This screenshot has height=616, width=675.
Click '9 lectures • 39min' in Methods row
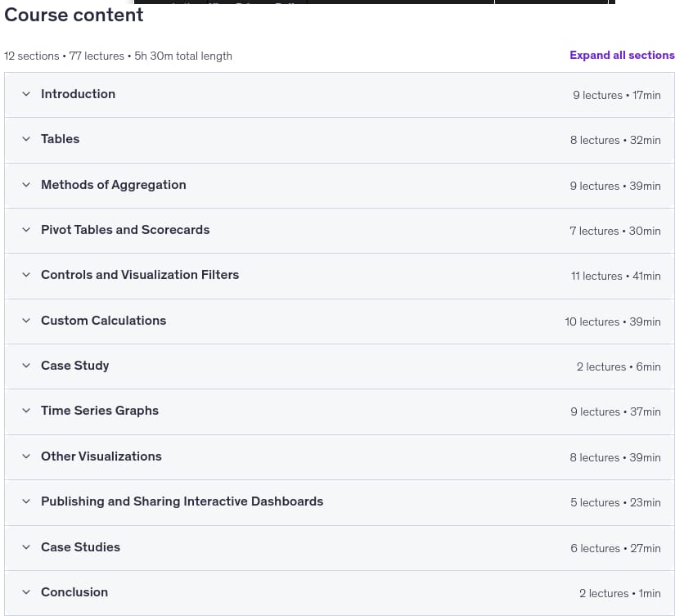(615, 186)
